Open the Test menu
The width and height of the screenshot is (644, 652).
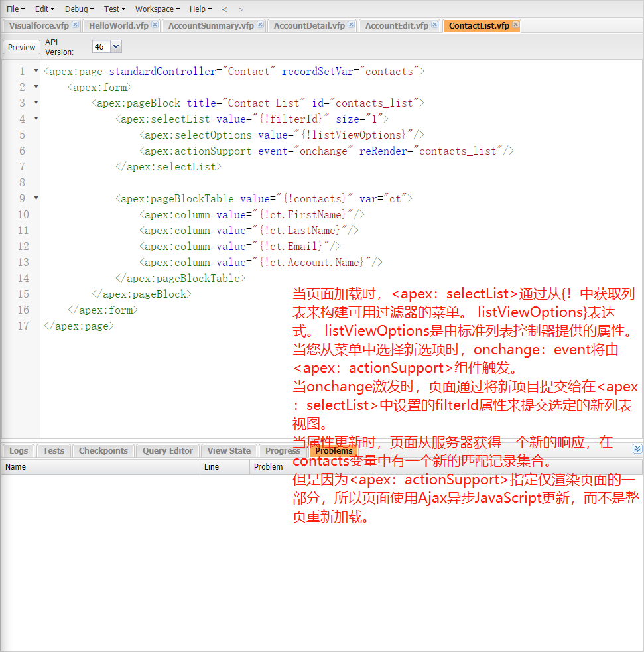click(114, 9)
